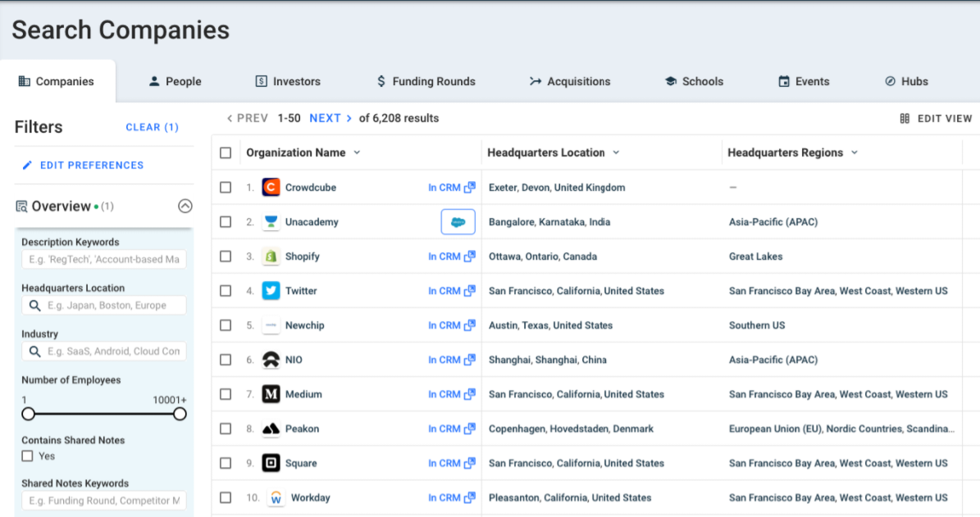Open Headquarters Regions column dropdown arrow

[x=855, y=152]
